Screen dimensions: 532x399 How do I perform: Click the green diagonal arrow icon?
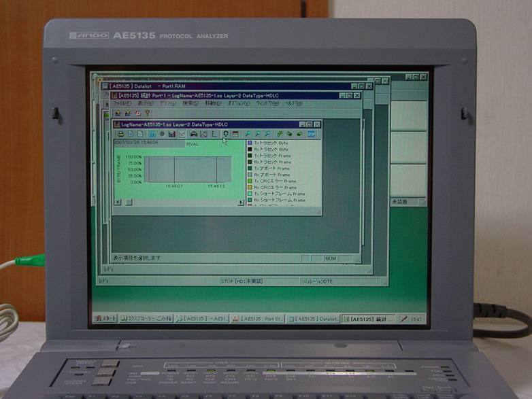[x=280, y=134]
